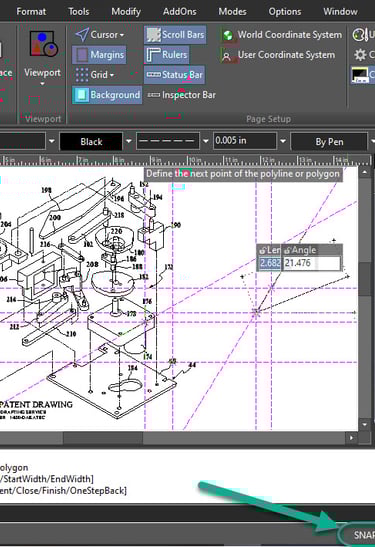Click the Margins square icon
Viewport: 375px width, 547px height.
[82, 55]
